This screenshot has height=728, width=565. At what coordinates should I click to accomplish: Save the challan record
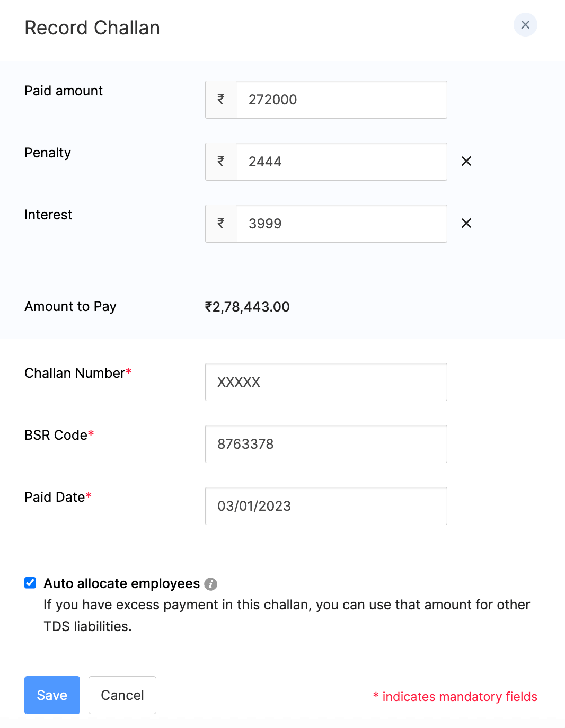pos(52,695)
